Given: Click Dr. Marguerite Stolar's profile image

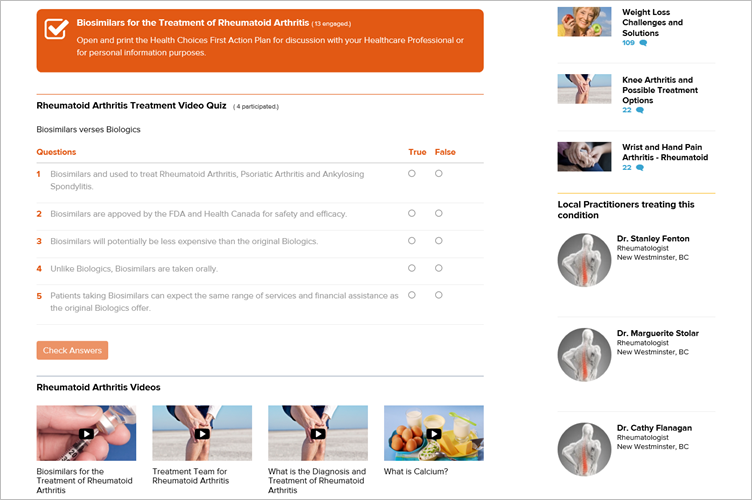Looking at the screenshot, I should pyautogui.click(x=584, y=355).
